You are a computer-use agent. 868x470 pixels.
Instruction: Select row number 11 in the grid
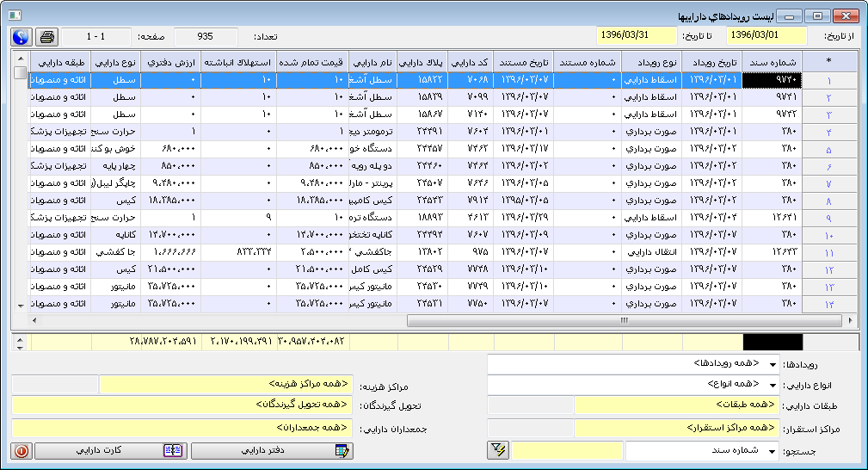tap(829, 253)
